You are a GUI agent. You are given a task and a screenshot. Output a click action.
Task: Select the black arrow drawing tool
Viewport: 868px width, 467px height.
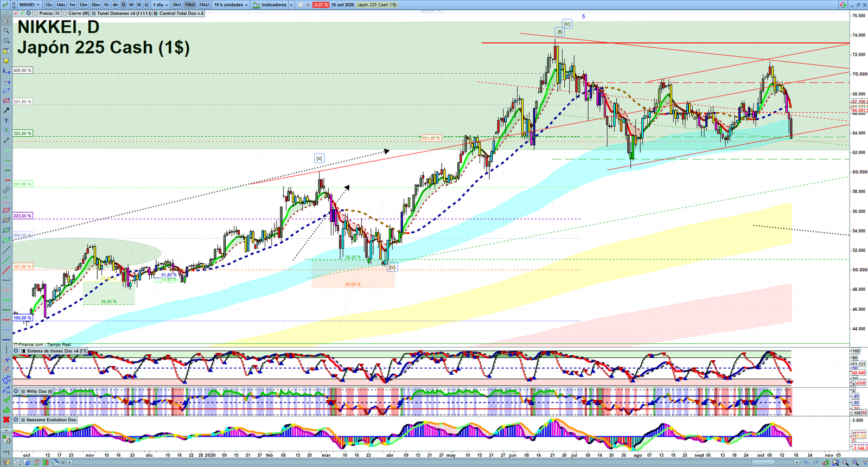[x=7, y=110]
